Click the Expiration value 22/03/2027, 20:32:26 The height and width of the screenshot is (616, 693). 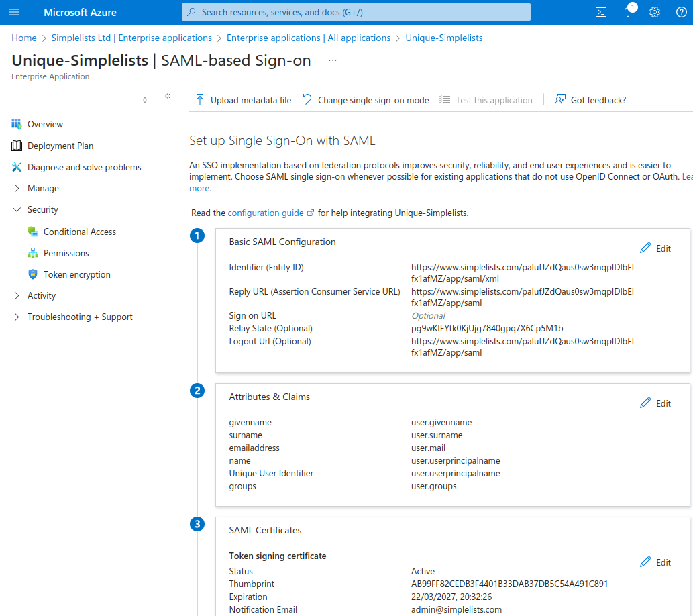451,597
